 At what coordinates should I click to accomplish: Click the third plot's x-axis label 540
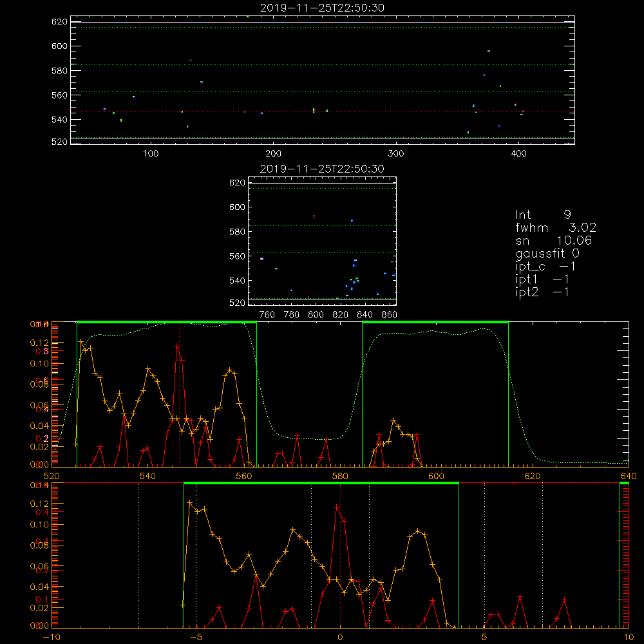coord(147,476)
